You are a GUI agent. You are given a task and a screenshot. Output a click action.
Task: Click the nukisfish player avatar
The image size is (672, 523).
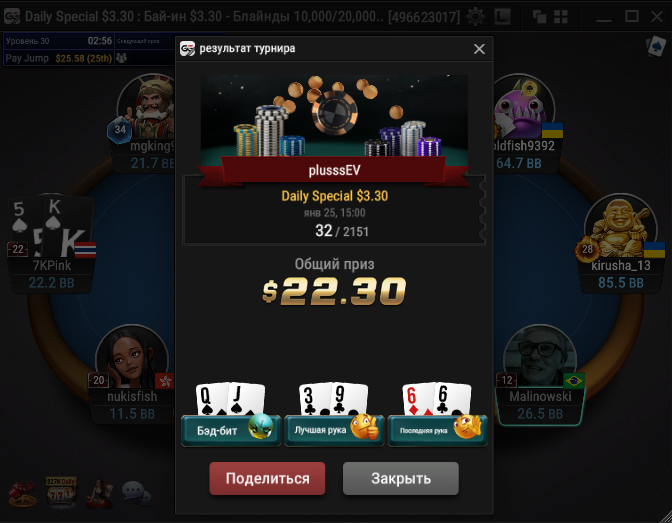pyautogui.click(x=132, y=358)
